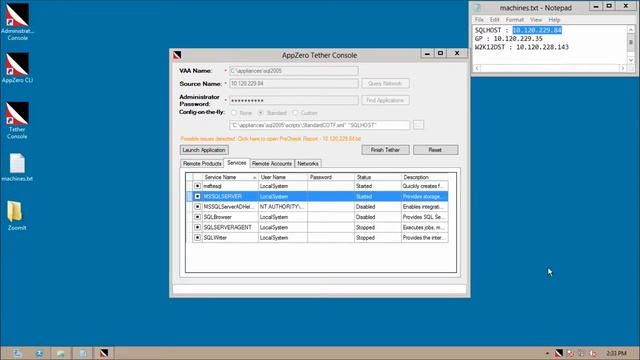Click the Launch Application button

coord(204,150)
